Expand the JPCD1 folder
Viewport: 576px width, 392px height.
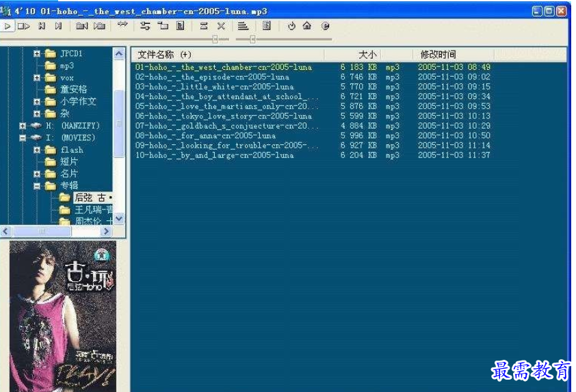click(37, 53)
